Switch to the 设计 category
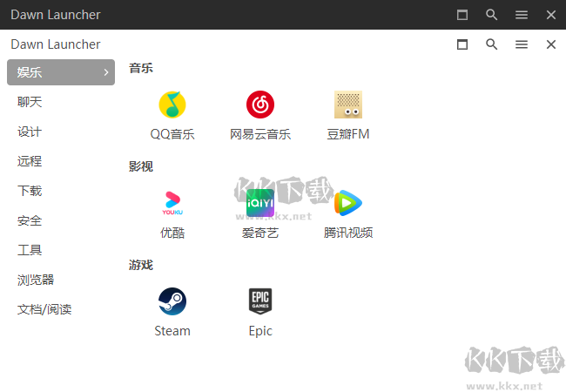The width and height of the screenshot is (566, 392). point(30,132)
